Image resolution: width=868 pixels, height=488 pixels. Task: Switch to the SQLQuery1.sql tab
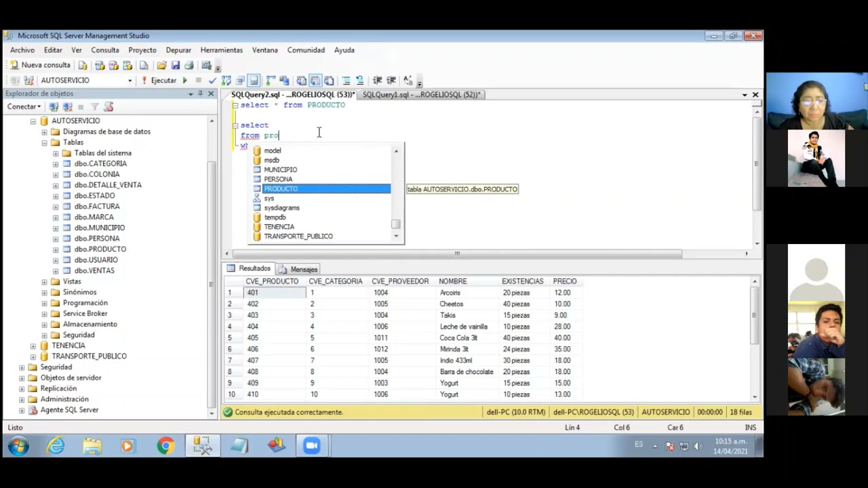coord(421,95)
